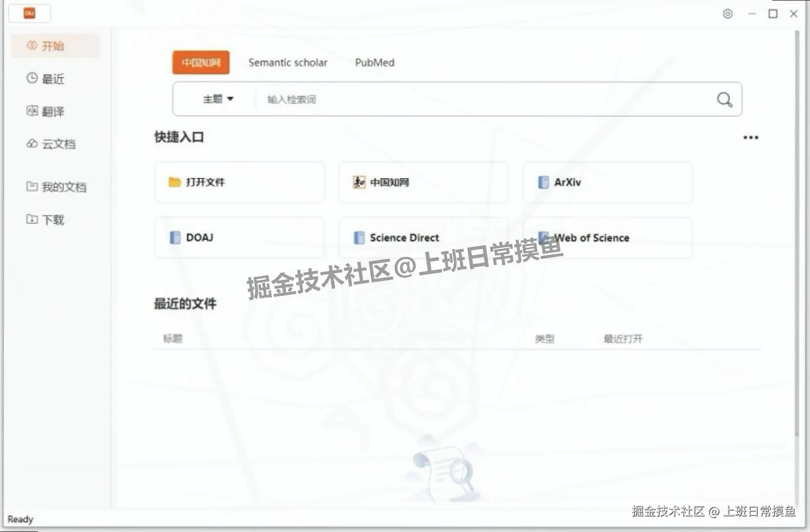Image resolution: width=810 pixels, height=532 pixels.
Task: Select the 中国知网 search tab
Action: (200, 62)
